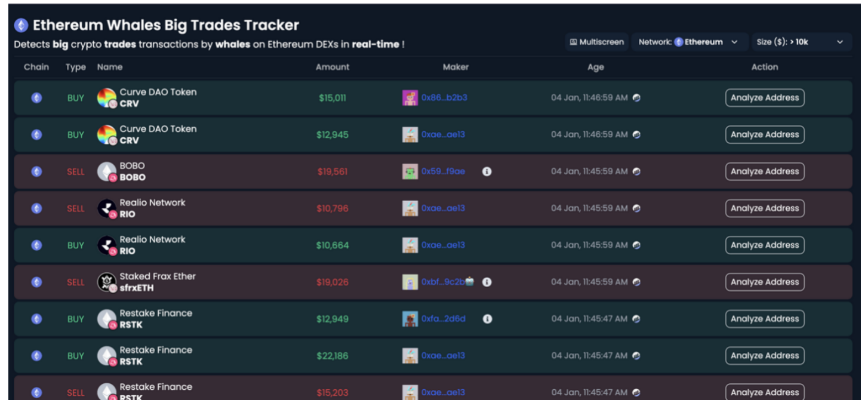Image resolution: width=868 pixels, height=406 pixels.
Task: Click the maker avatar next to 0xfa...2d6d
Action: tap(410, 319)
